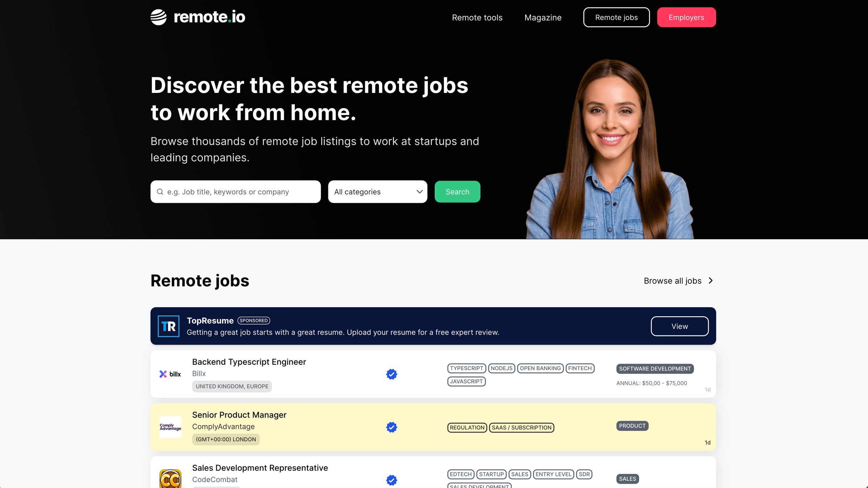Select the TYPESCRIPT tag on Billx job
This screenshot has width=868, height=488.
pos(466,368)
